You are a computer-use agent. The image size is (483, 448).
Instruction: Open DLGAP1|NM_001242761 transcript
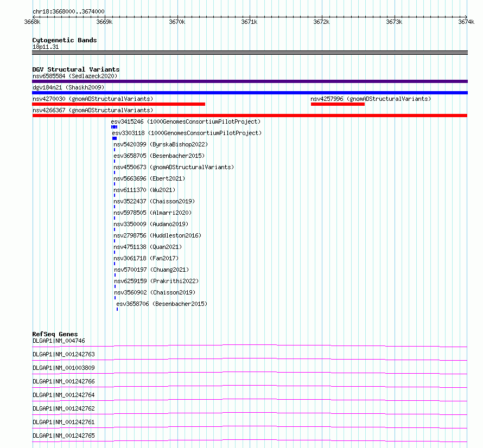coord(63,422)
